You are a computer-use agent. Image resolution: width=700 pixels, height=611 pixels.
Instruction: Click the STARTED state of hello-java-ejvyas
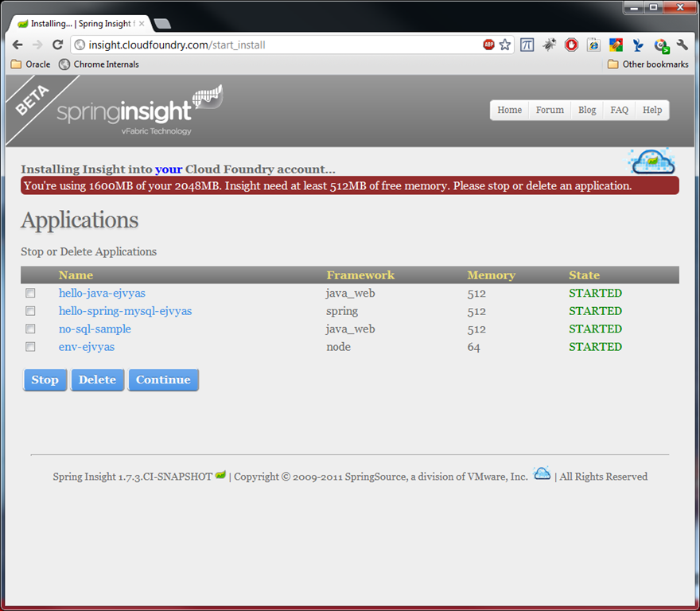point(595,293)
